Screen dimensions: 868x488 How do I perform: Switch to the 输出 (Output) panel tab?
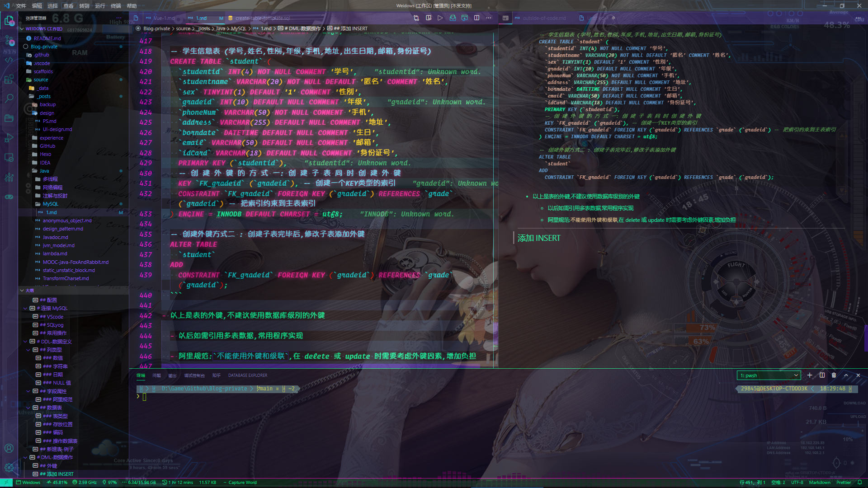tap(172, 375)
